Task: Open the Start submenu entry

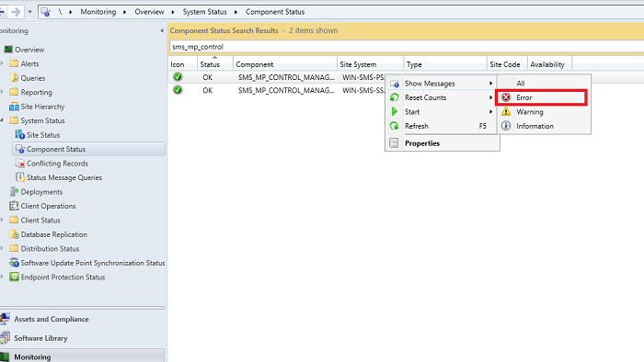Action: tap(443, 112)
